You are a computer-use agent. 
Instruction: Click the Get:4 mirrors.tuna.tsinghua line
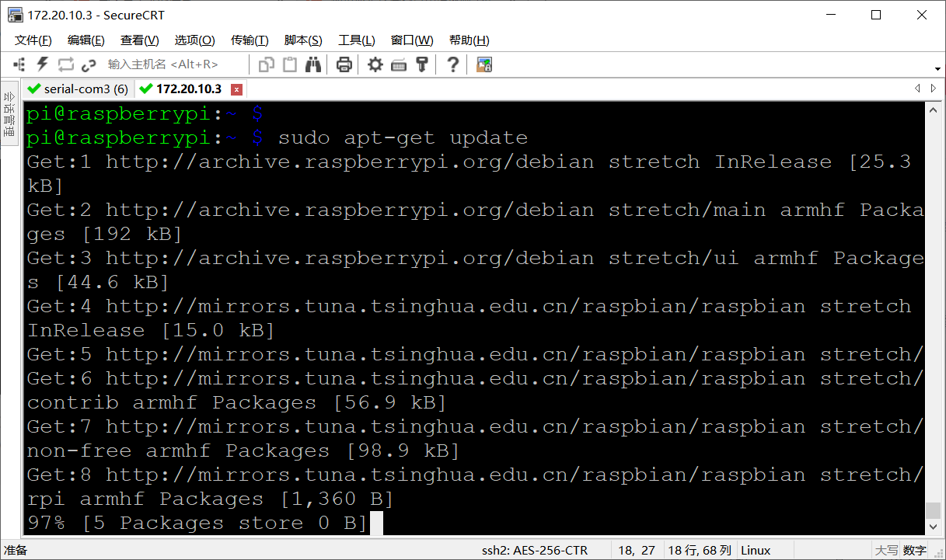click(x=469, y=306)
